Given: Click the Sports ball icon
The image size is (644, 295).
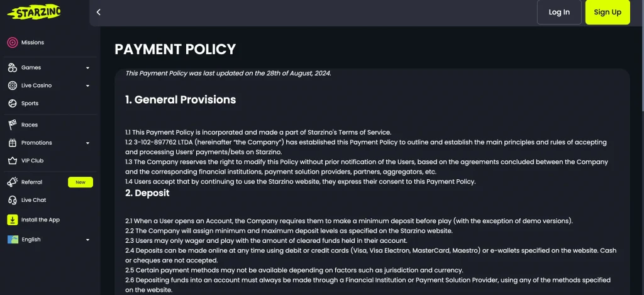Looking at the screenshot, I should (13, 103).
